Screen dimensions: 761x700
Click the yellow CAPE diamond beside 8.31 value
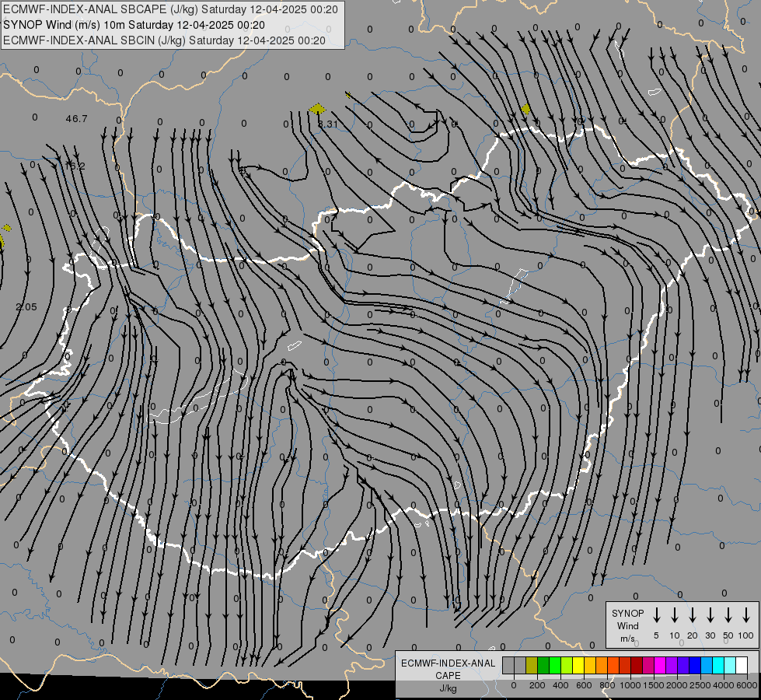(x=317, y=109)
